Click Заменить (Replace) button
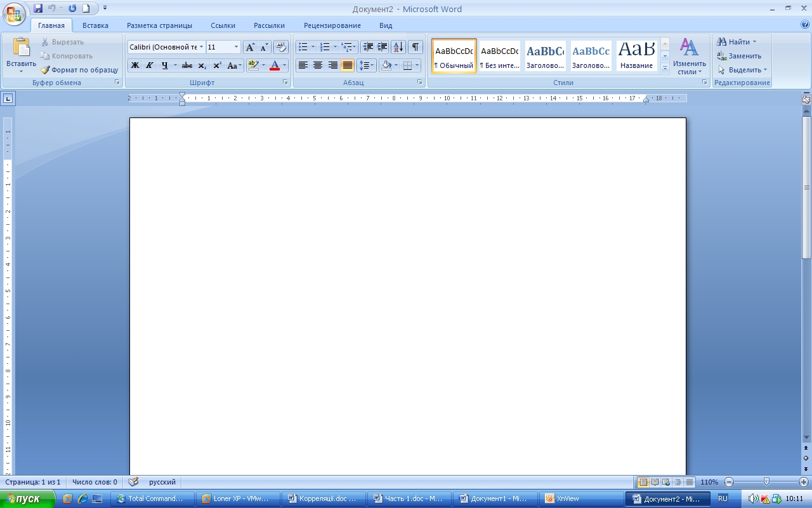The width and height of the screenshot is (812, 508). [x=739, y=56]
